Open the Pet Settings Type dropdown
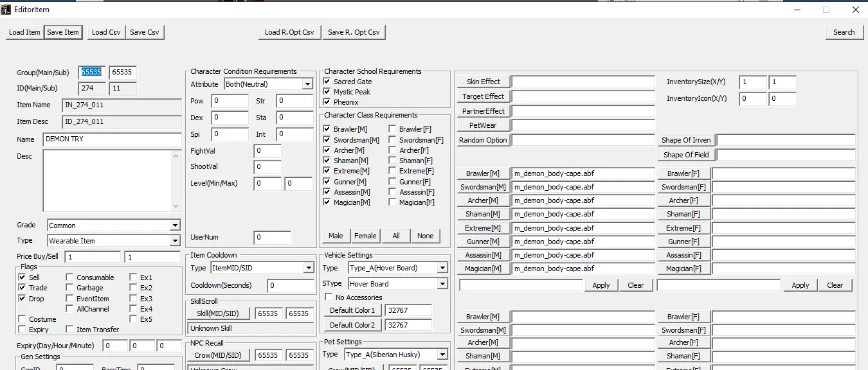 point(442,355)
